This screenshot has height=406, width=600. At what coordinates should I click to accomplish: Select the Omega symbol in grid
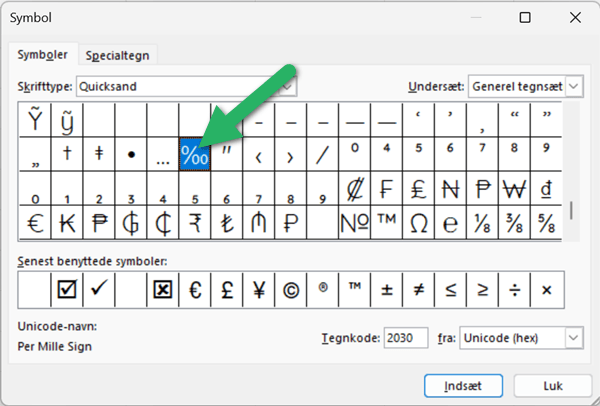pos(418,222)
